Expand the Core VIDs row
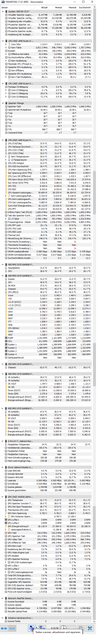Screen dimensions: 103x644 [6, 44]
